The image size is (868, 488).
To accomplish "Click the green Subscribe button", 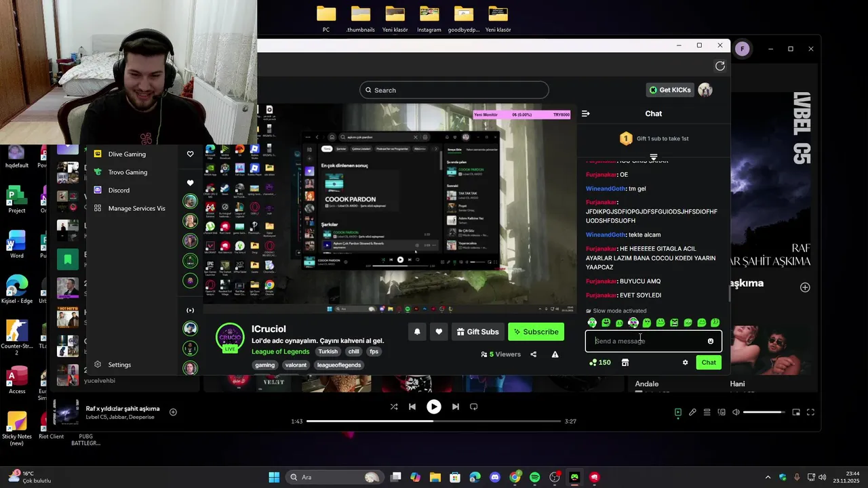I will pos(536,331).
